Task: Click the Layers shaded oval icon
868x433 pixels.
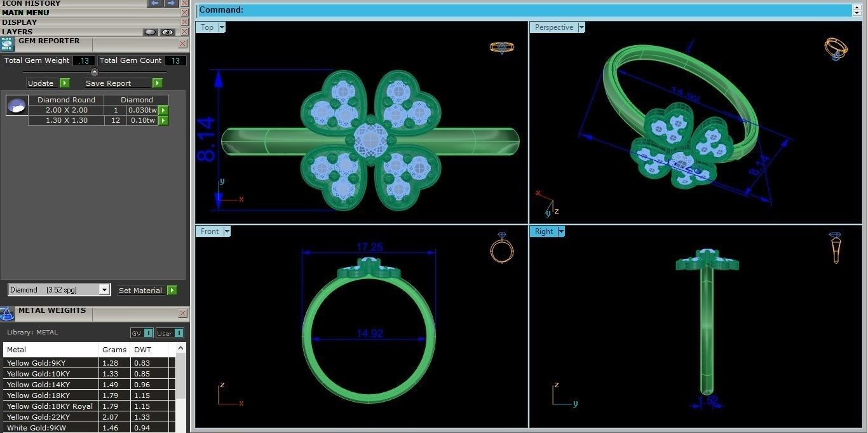Action: coord(150,32)
